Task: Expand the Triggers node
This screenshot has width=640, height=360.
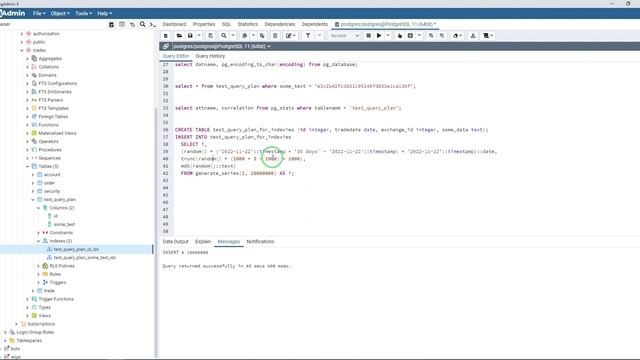Action: coord(39,282)
